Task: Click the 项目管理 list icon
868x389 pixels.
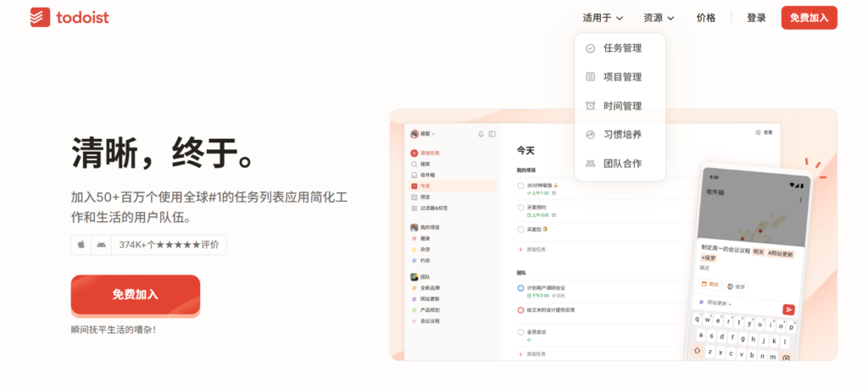Action: (x=590, y=77)
